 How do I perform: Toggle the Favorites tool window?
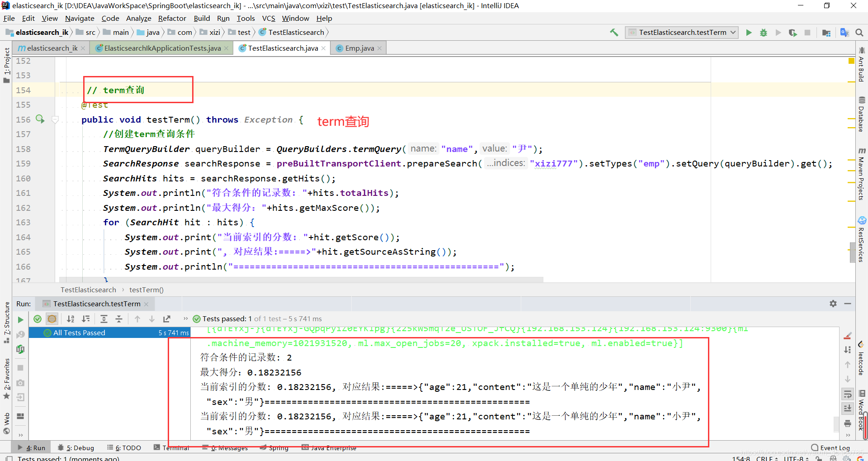pyautogui.click(x=6, y=379)
